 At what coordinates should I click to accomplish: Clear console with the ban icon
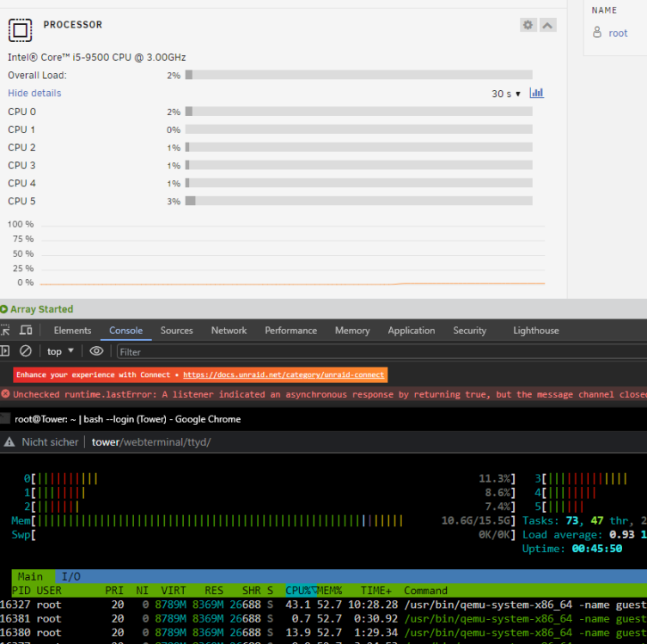click(x=26, y=351)
